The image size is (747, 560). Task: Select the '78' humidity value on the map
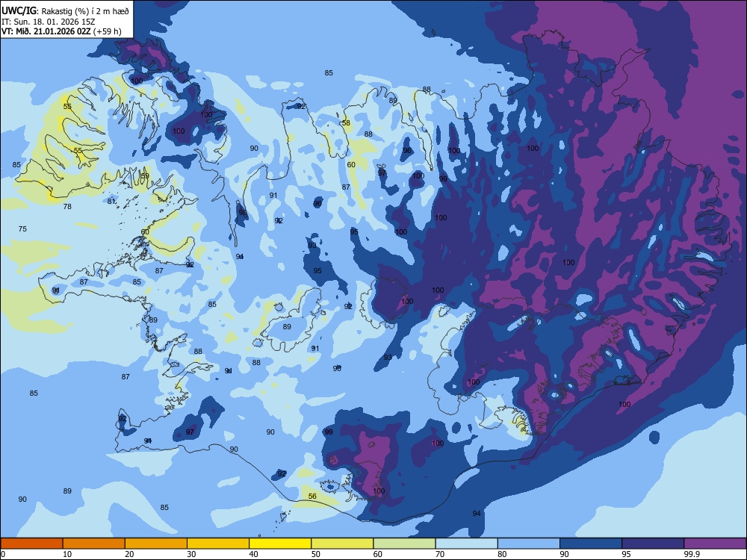(x=67, y=207)
